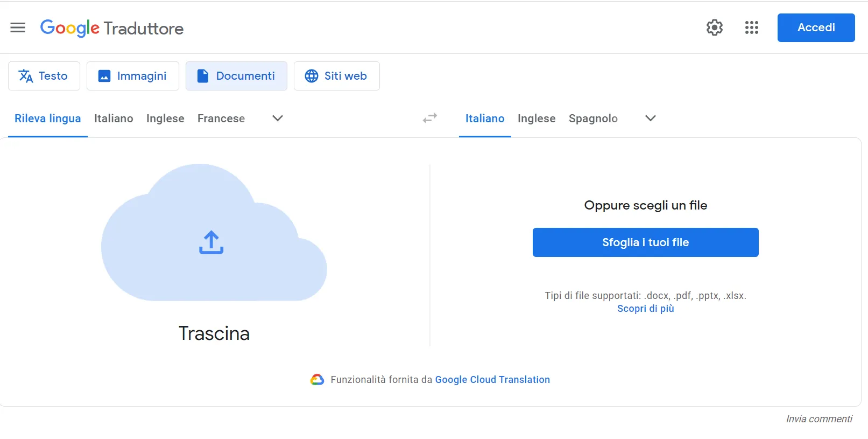The width and height of the screenshot is (868, 439).
Task: Open the Siti web tab
Action: (x=337, y=76)
